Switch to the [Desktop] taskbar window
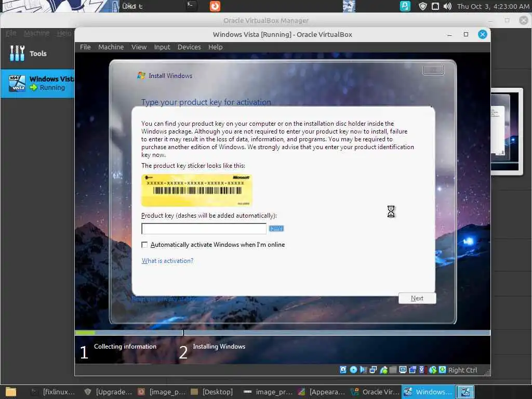This screenshot has height=399, width=532. coord(212,392)
